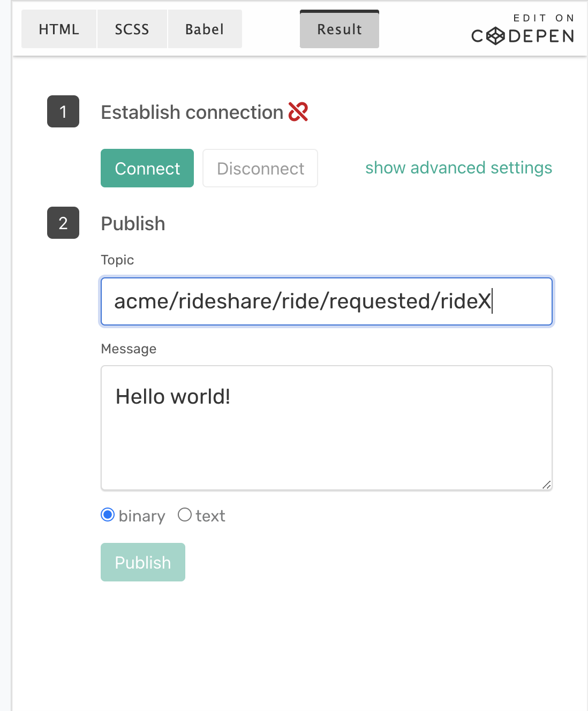Image resolution: width=588 pixels, height=711 pixels.
Task: Switch to the SCSS tab
Action: [131, 29]
